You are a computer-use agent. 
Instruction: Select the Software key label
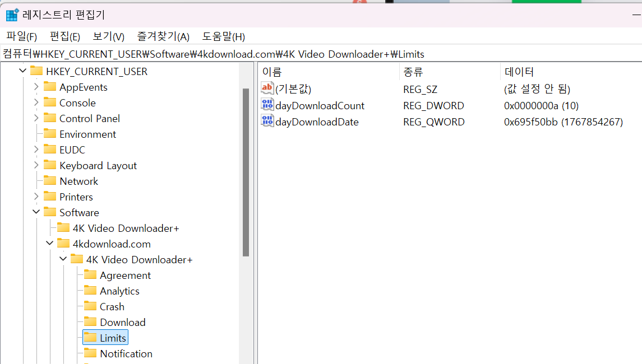tap(79, 213)
